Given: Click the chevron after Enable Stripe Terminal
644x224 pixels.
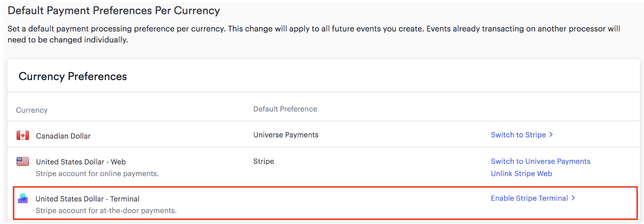Looking at the screenshot, I should tap(573, 198).
